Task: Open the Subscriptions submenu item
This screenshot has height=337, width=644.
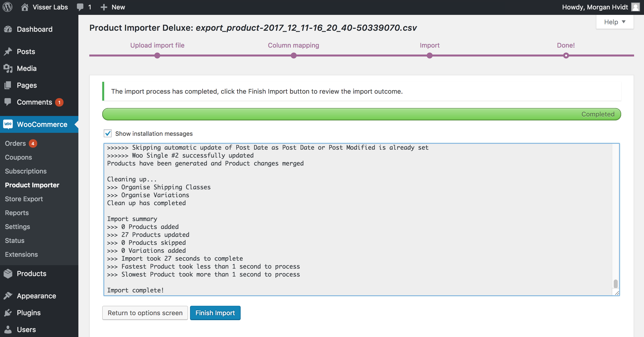Action: pyautogui.click(x=26, y=171)
